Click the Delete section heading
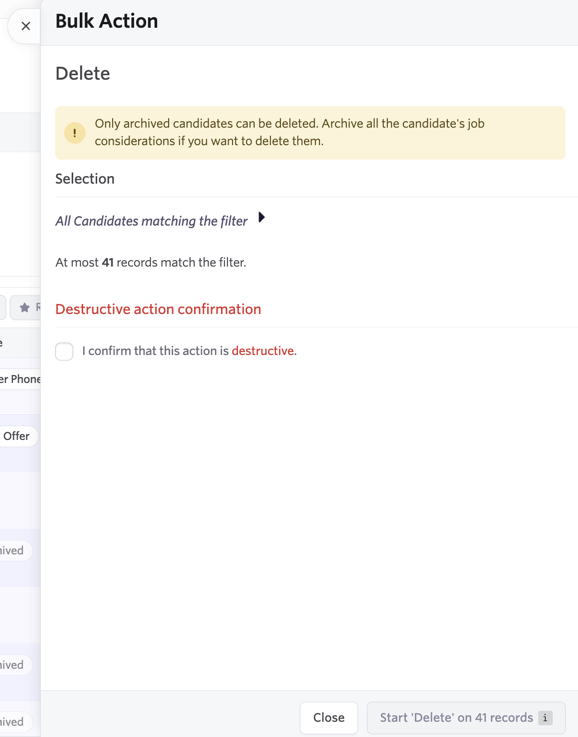Screen dimensions: 578x737 click(x=83, y=73)
